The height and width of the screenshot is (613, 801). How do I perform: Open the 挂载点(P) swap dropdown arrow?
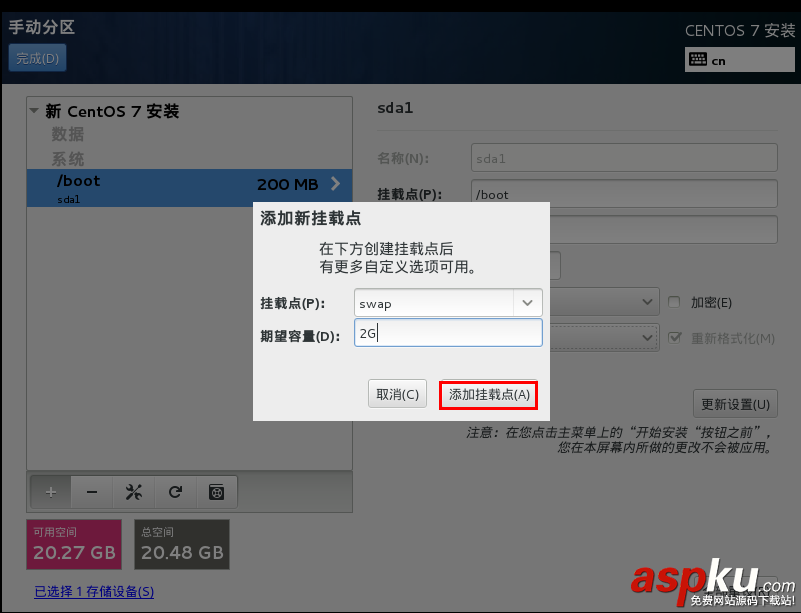click(x=528, y=303)
